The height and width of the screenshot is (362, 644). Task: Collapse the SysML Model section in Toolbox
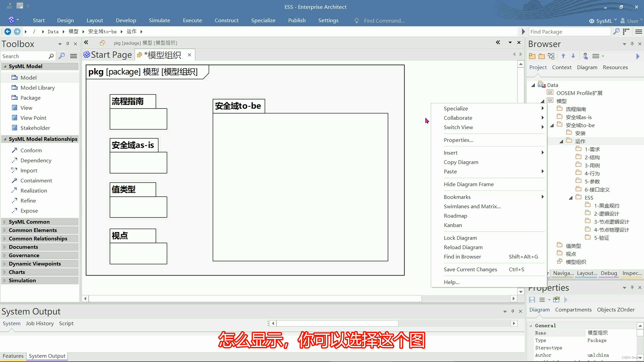click(5, 66)
